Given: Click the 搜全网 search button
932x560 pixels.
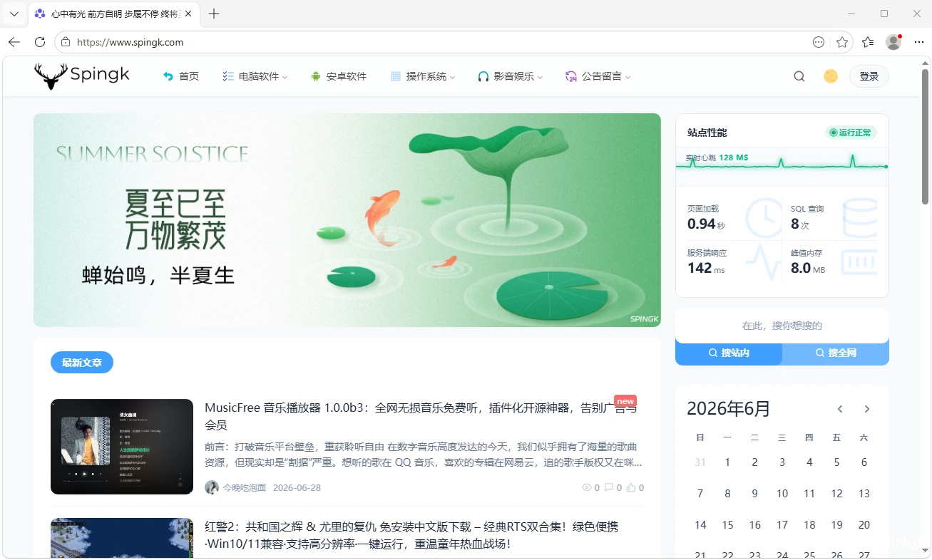Looking at the screenshot, I should pos(836,353).
